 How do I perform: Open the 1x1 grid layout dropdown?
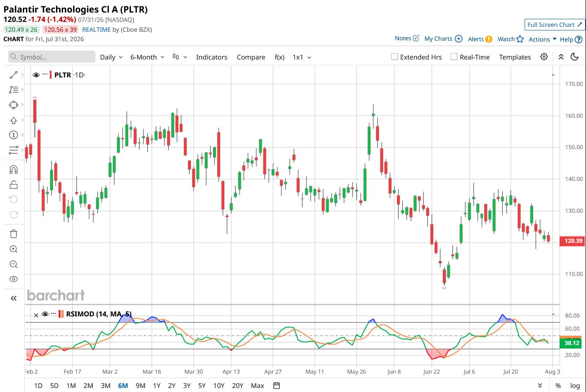[x=302, y=57]
